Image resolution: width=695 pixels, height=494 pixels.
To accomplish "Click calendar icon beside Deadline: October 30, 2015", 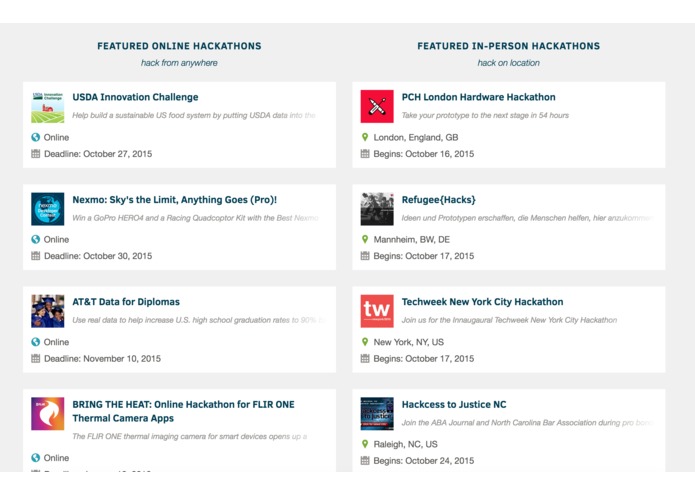I will (x=35, y=256).
